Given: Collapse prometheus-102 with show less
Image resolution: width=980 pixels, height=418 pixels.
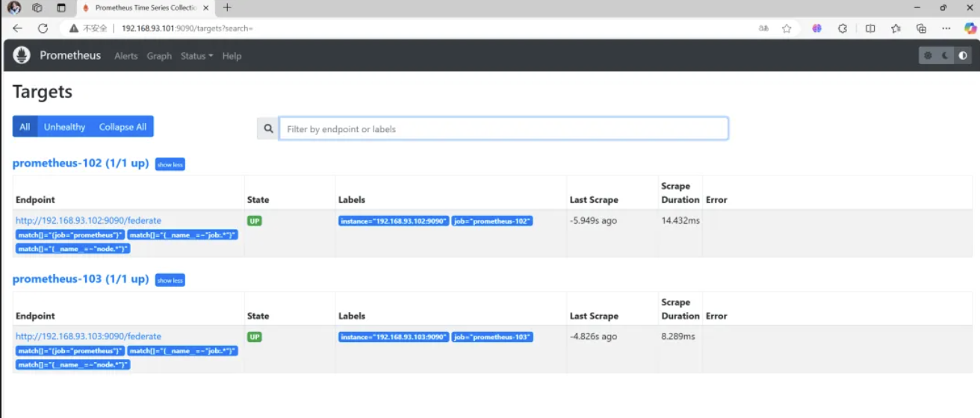Looking at the screenshot, I should coord(170,164).
